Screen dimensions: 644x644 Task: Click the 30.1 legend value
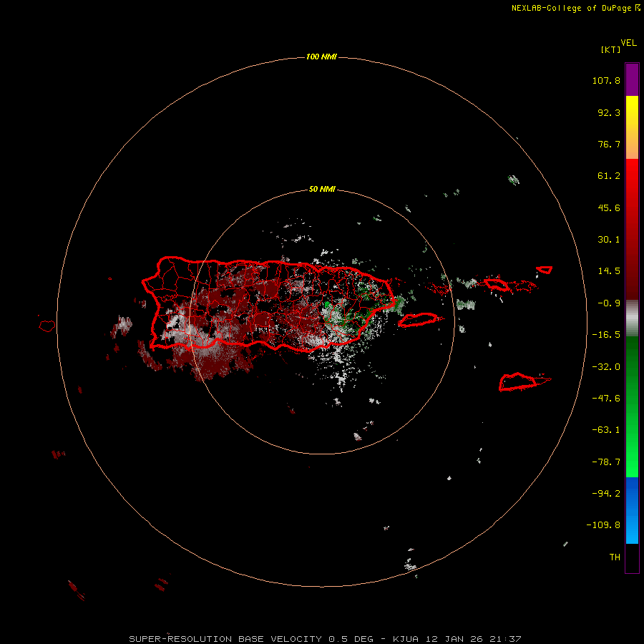click(x=609, y=240)
